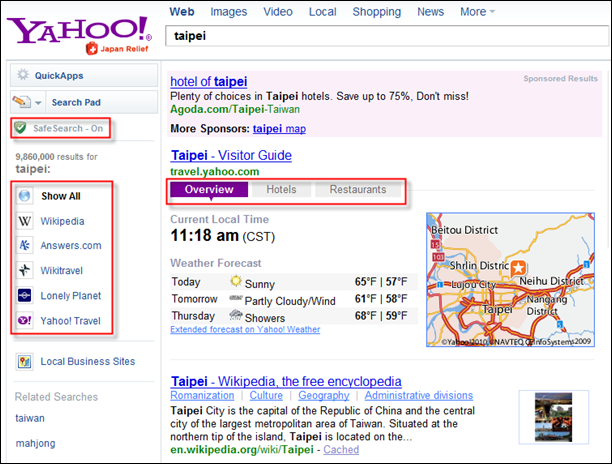Open the QuickApps label
This screenshot has height=464, width=612.
tap(59, 76)
